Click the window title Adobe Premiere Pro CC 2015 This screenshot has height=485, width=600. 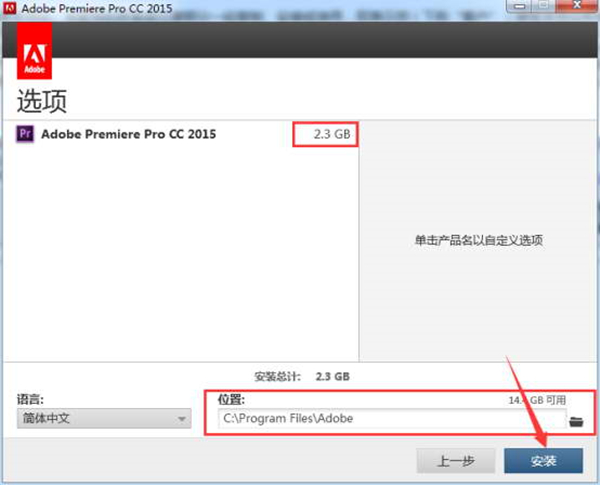coord(97,8)
